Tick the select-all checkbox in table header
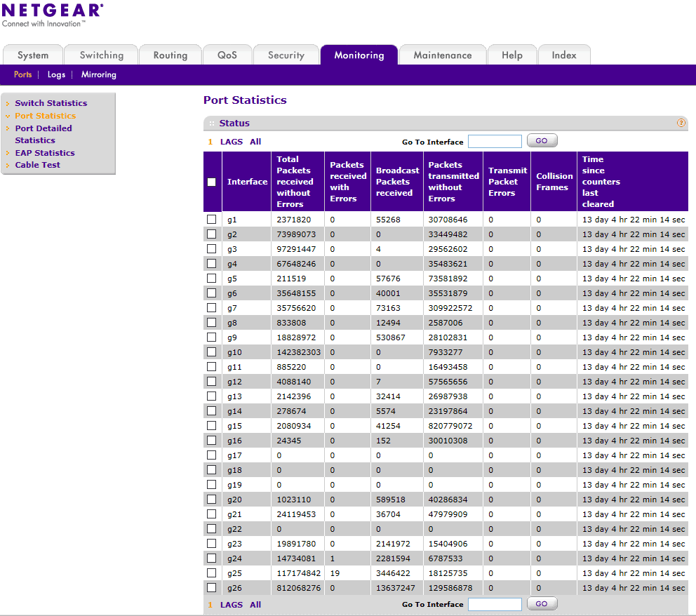Viewport: 696px width, 616px height. point(212,182)
